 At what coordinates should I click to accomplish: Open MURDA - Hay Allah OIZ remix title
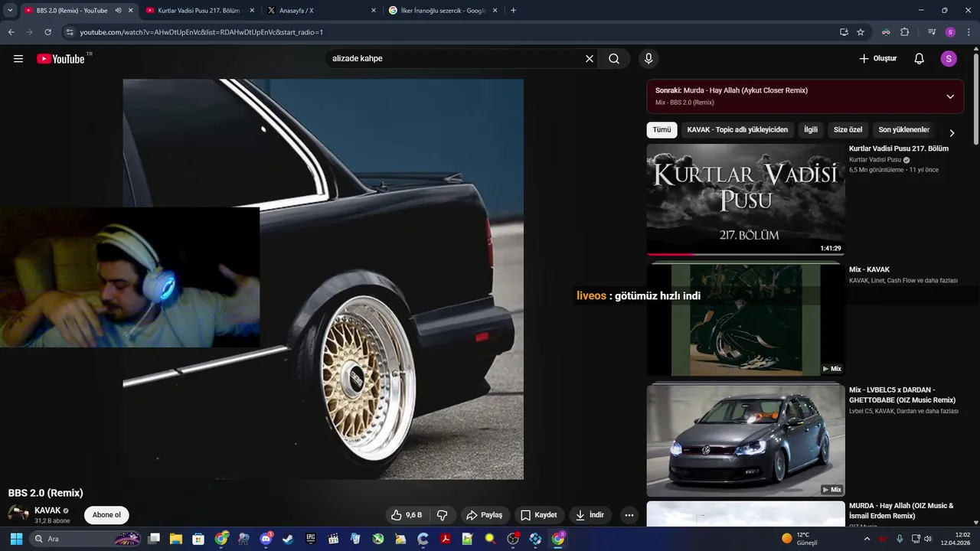click(x=901, y=510)
